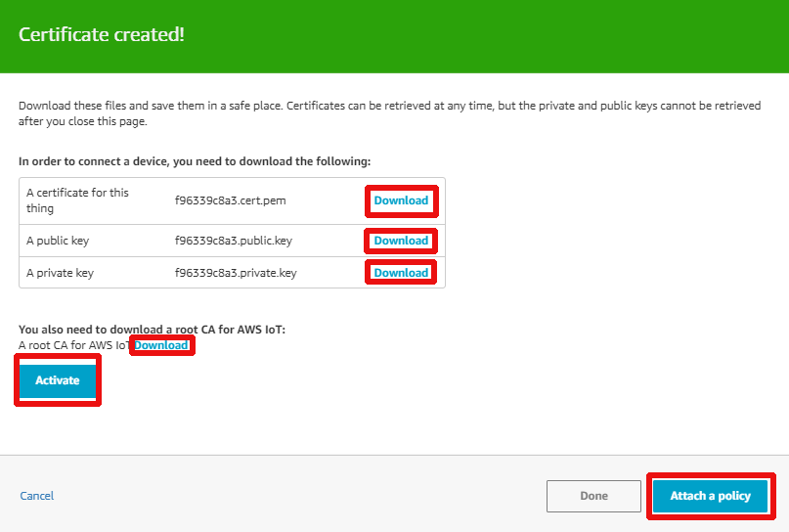
Task: Download the f96339c8a3.cert.pem certificate file
Action: point(401,200)
